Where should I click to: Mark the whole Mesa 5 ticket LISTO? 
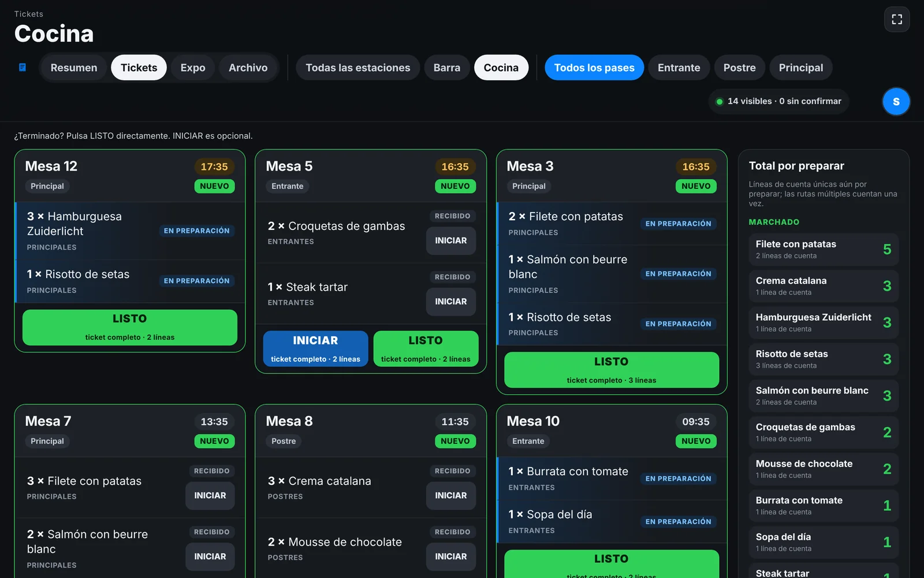426,349
